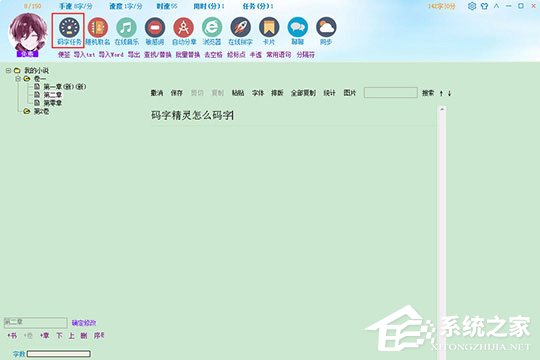Image resolution: width=540 pixels, height=360 pixels.
Task: Collapse the toolbar with the up caret
Action: click(x=496, y=6)
